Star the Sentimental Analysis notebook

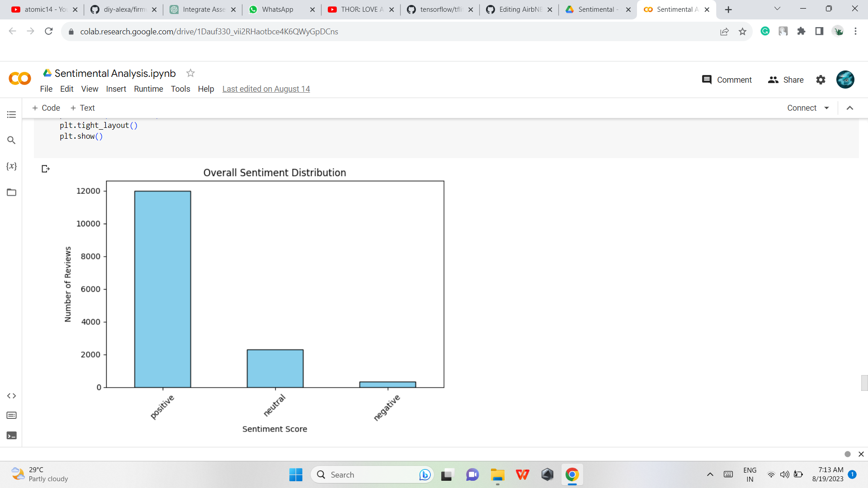pos(190,73)
